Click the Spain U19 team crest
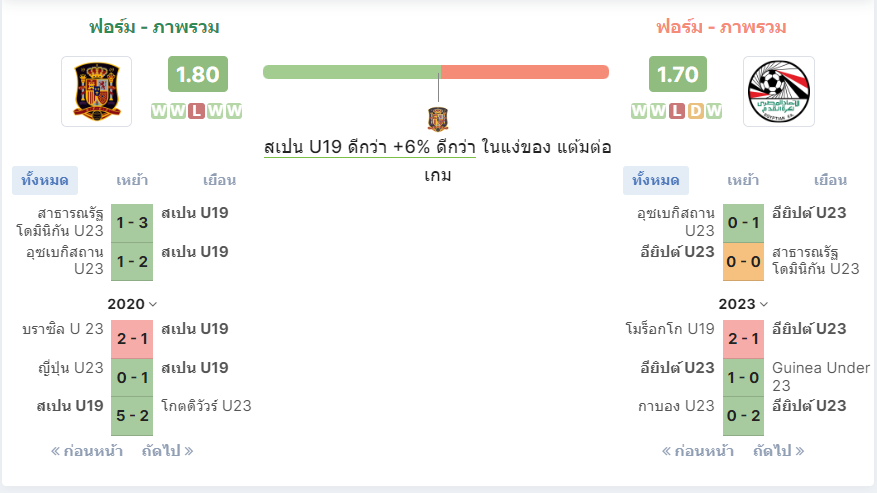This screenshot has height=493, width=877. 97,91
